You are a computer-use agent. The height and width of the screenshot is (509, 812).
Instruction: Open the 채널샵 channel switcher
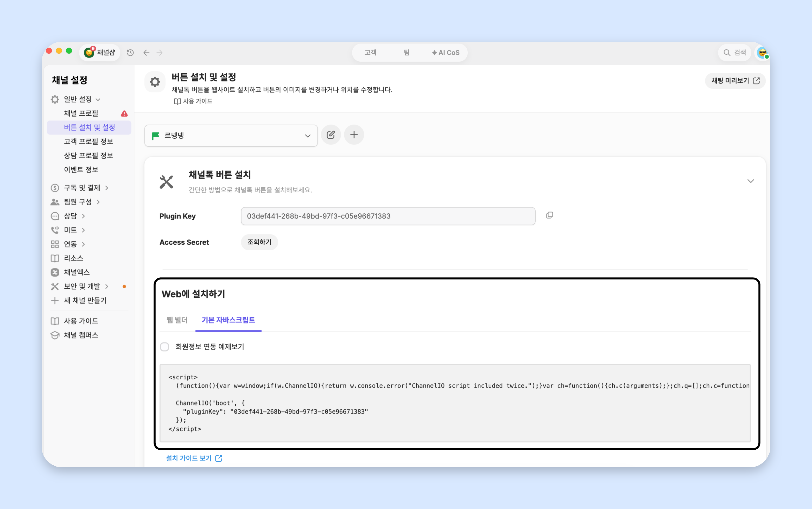click(x=100, y=53)
